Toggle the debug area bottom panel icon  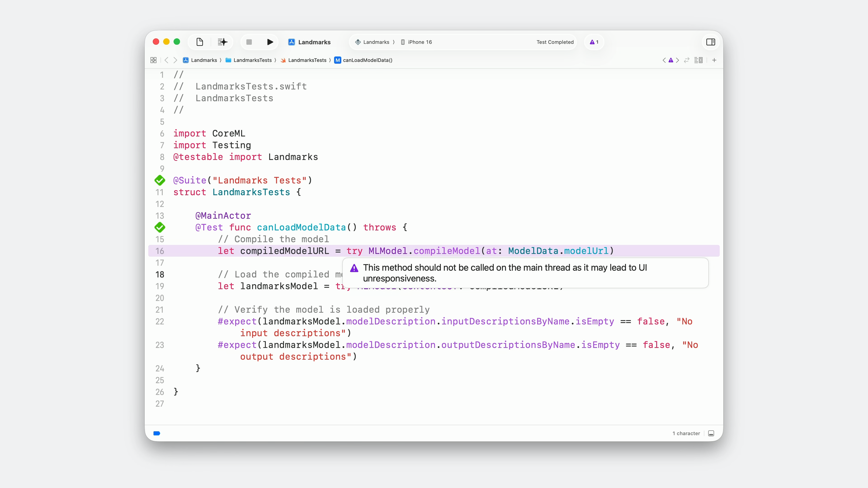tap(711, 434)
